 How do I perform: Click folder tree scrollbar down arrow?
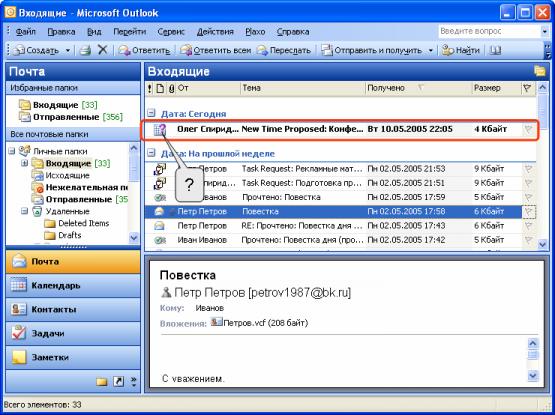[134, 237]
